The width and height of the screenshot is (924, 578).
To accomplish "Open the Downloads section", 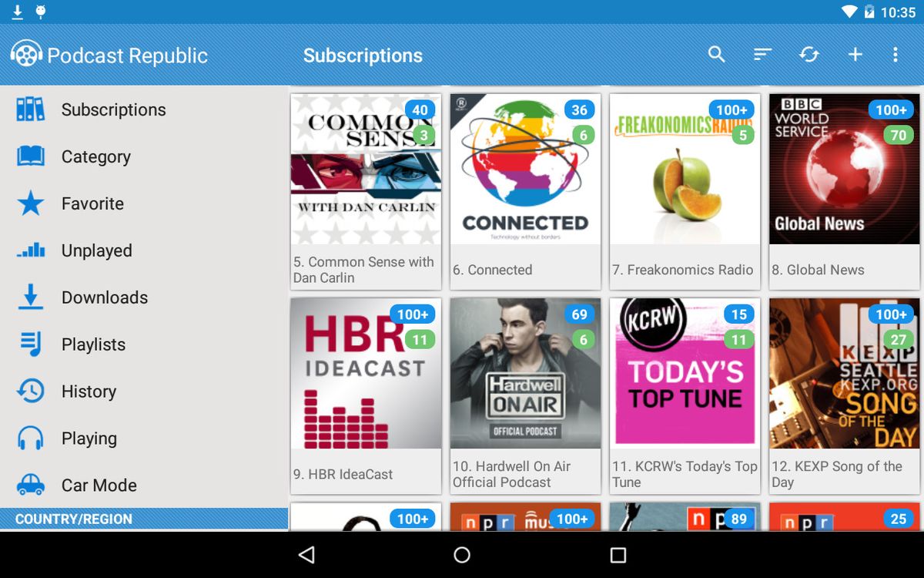I will [105, 297].
